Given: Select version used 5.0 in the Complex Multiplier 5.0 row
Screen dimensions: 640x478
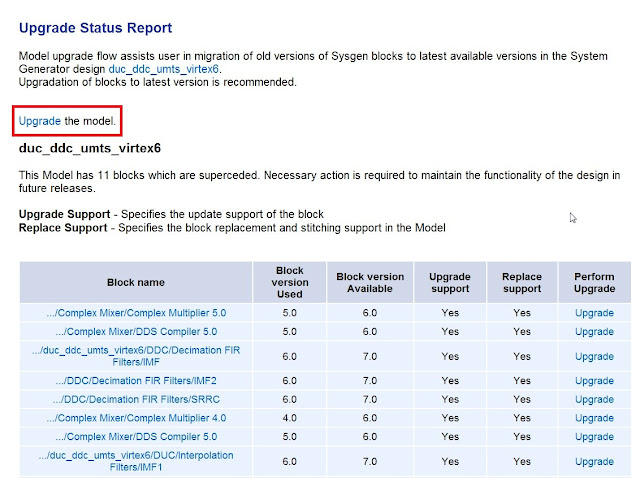Looking at the screenshot, I should [289, 313].
